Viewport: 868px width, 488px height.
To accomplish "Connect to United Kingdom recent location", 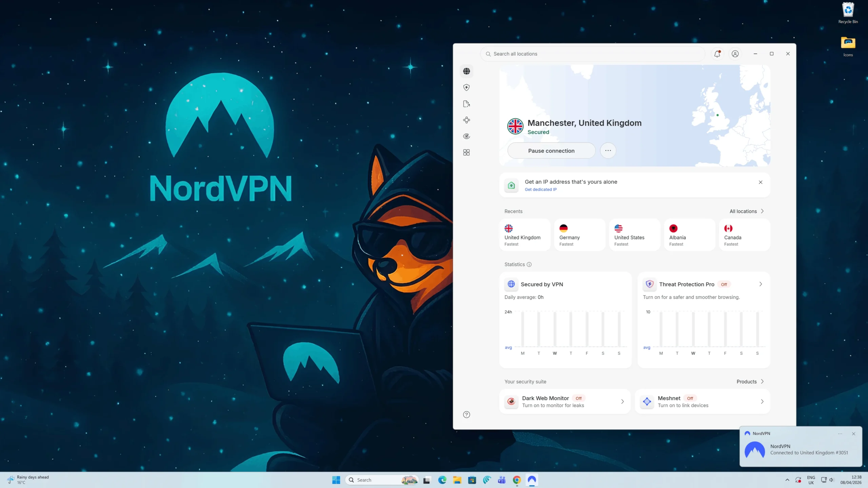I will [525, 235].
